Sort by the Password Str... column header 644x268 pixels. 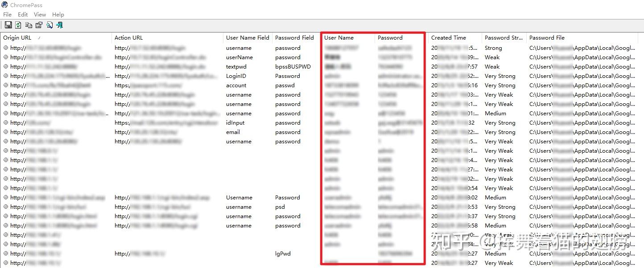click(504, 38)
